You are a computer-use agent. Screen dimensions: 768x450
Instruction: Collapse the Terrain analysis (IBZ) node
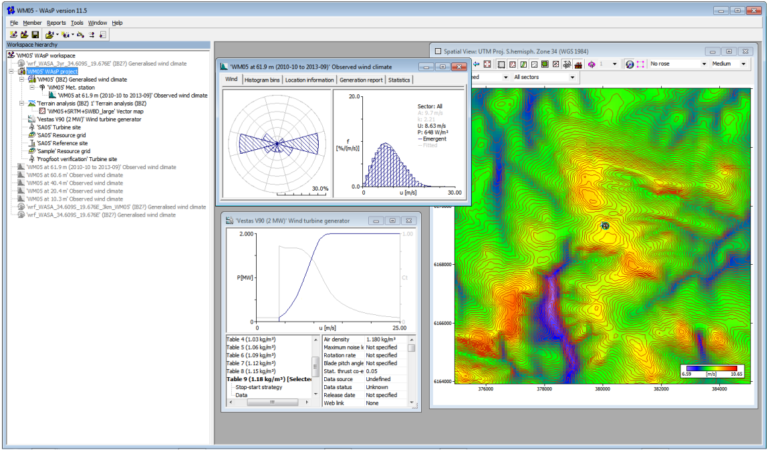click(x=22, y=103)
